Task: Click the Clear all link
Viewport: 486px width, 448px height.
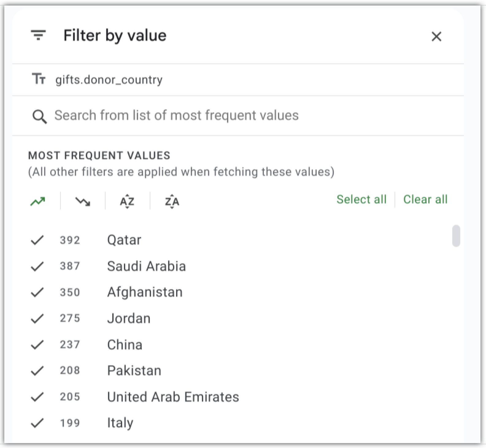Action: coord(425,199)
